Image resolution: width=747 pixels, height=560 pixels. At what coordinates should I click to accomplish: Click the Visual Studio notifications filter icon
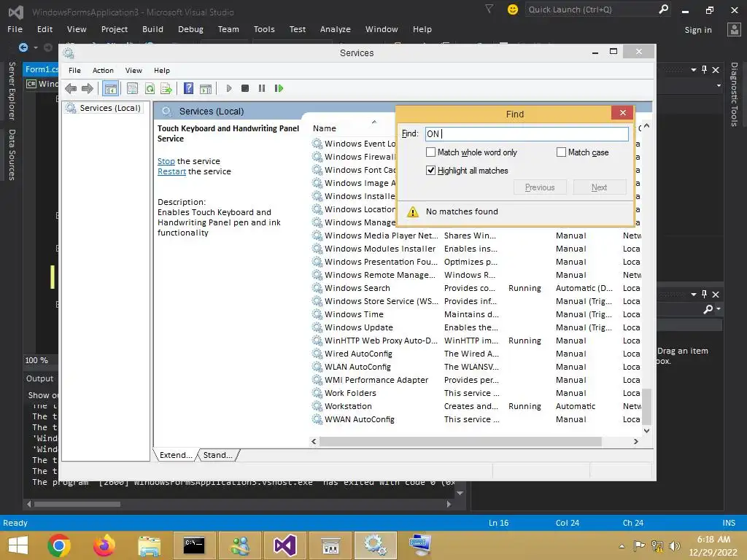(489, 9)
